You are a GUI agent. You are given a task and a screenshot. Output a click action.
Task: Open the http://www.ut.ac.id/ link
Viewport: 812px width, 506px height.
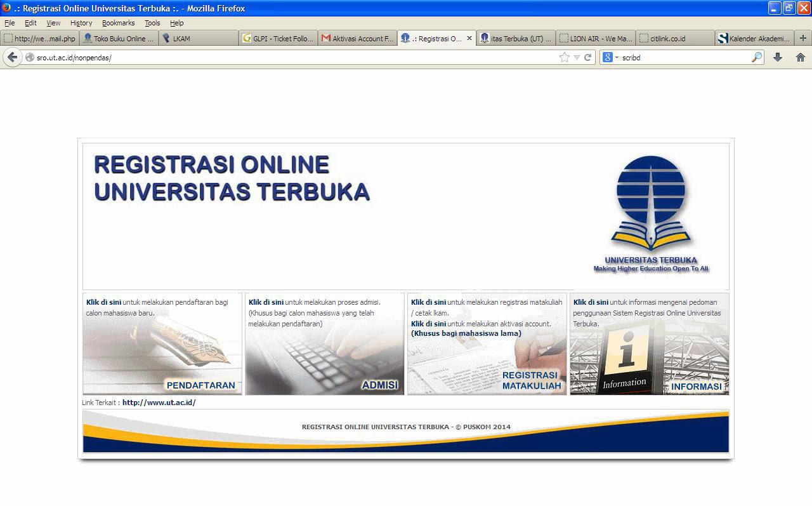[159, 403]
